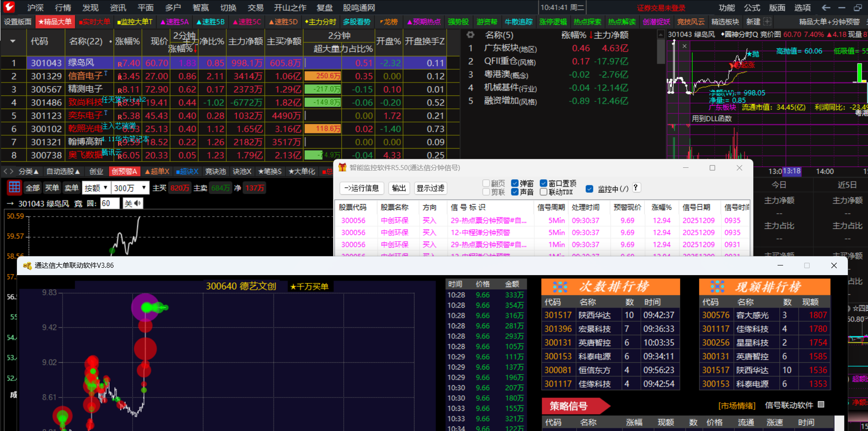Click the gear settings icon above the sector list
This screenshot has width=868, height=431.
470,34
